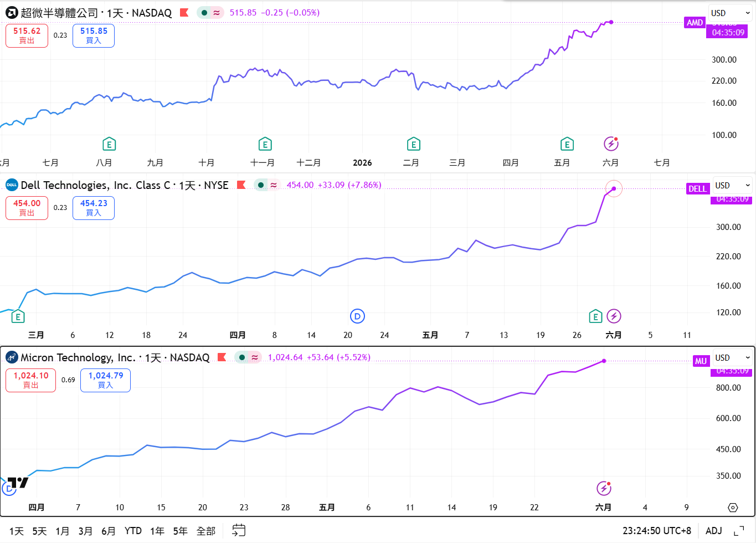Toggle Dell market status indicator pill
Viewport: 756px width, 543px height.
click(x=268, y=185)
